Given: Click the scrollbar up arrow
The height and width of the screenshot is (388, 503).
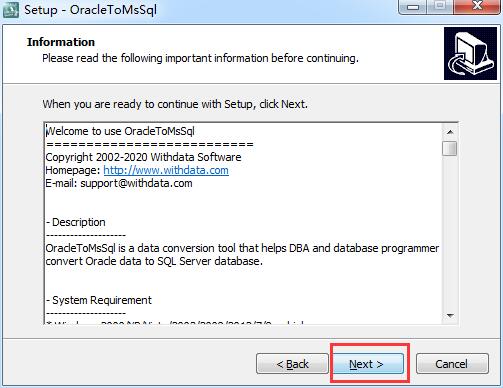Looking at the screenshot, I should 450,132.
